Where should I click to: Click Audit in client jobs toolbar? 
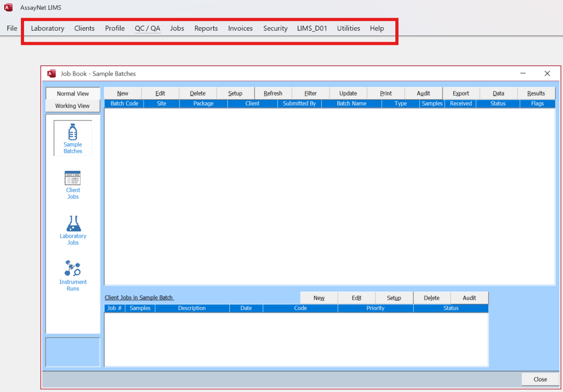click(x=470, y=298)
